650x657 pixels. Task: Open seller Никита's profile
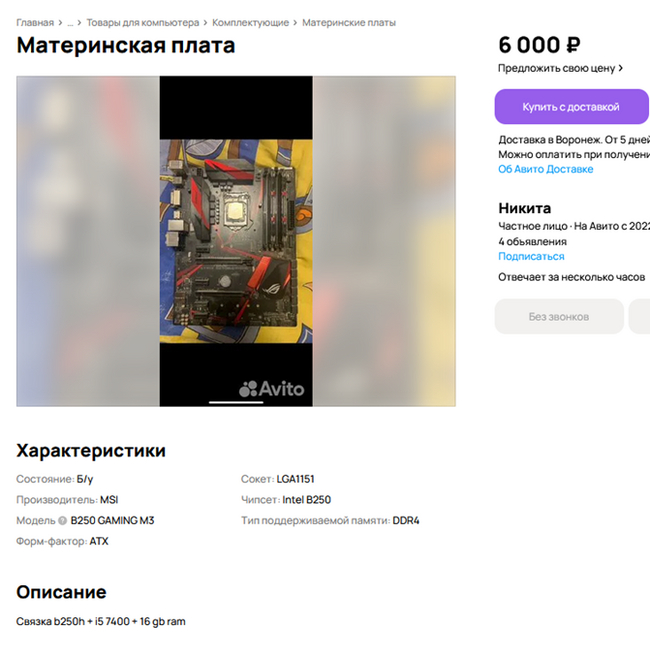[x=525, y=208]
